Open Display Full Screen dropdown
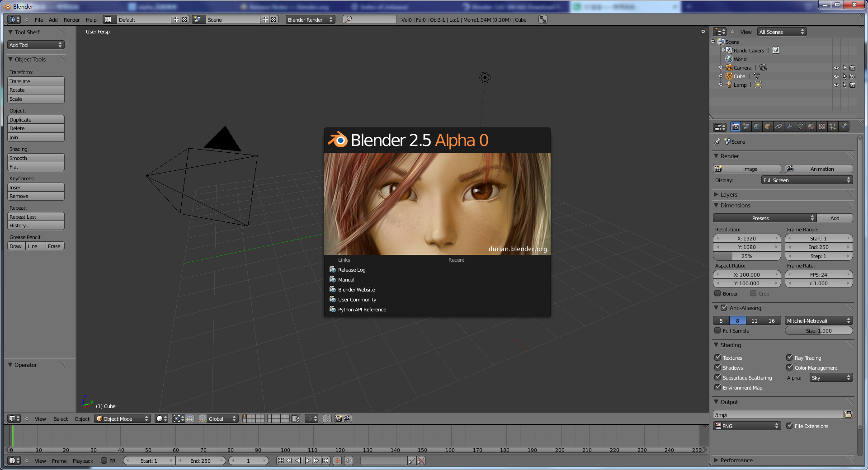The height and width of the screenshot is (470, 868). pyautogui.click(x=807, y=180)
